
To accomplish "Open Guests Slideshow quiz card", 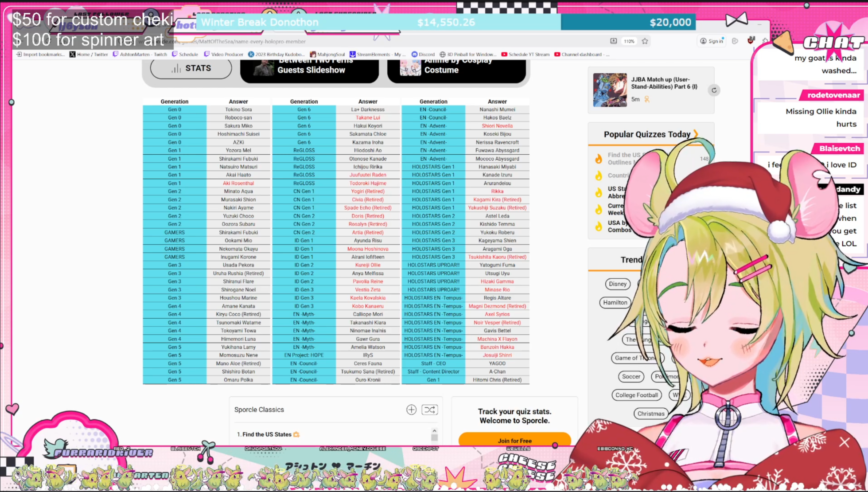I will pos(309,70).
